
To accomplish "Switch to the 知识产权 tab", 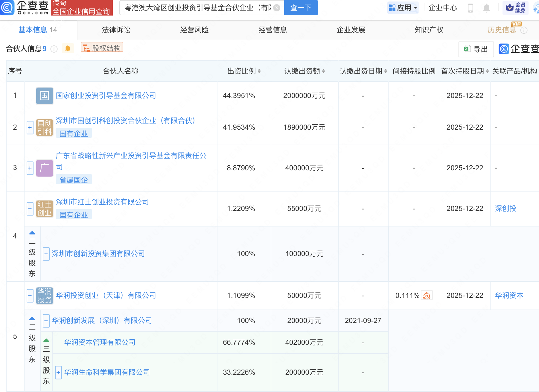I will (x=429, y=30).
